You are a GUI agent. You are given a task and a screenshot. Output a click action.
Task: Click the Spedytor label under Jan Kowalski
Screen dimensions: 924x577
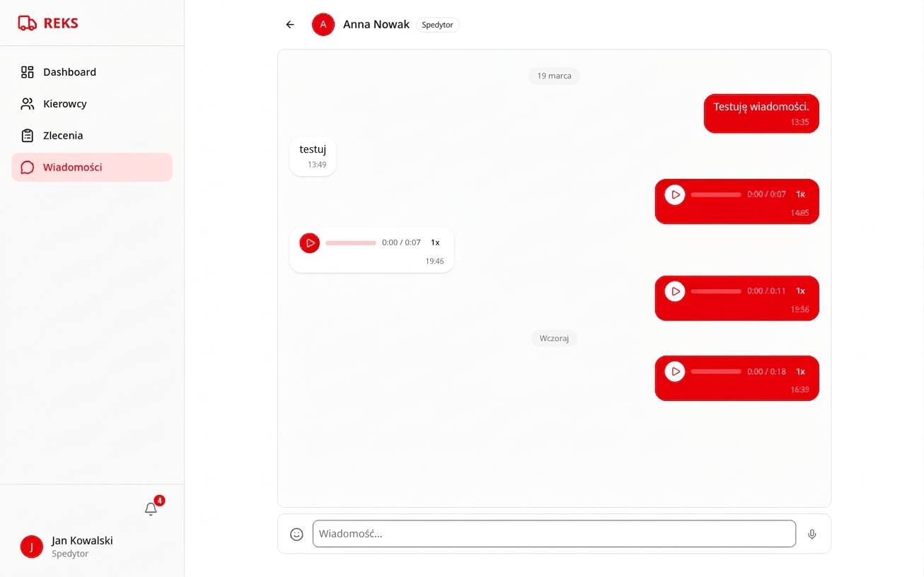pos(70,554)
